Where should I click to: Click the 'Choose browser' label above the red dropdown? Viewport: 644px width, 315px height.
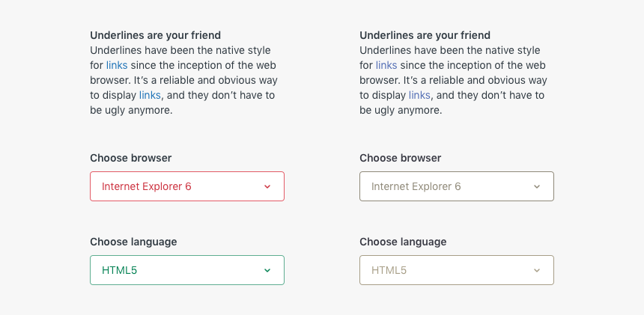131,158
